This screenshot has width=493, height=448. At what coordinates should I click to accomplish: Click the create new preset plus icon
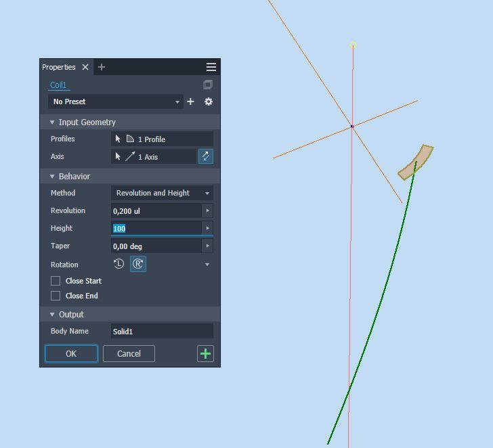pos(190,102)
